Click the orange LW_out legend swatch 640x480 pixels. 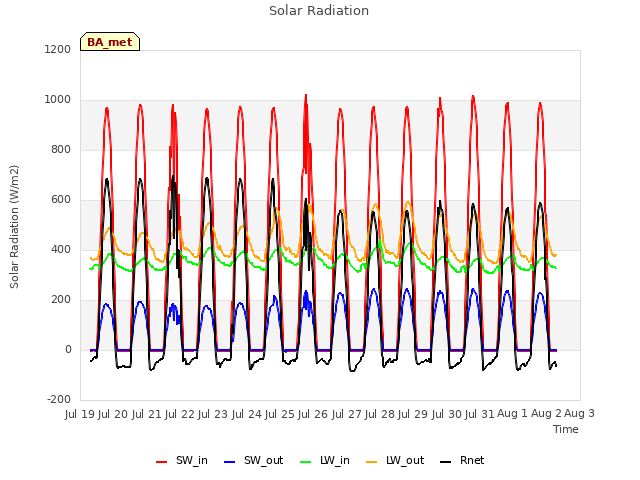pyautogui.click(x=372, y=462)
